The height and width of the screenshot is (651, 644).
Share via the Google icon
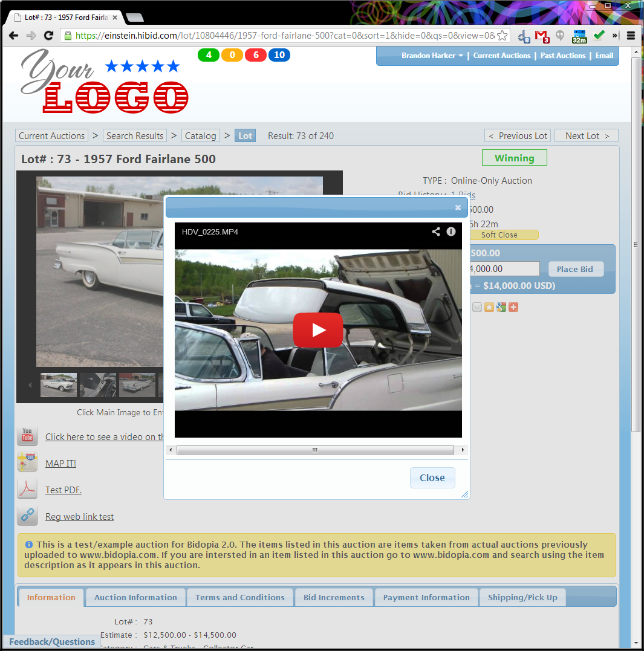coord(501,307)
